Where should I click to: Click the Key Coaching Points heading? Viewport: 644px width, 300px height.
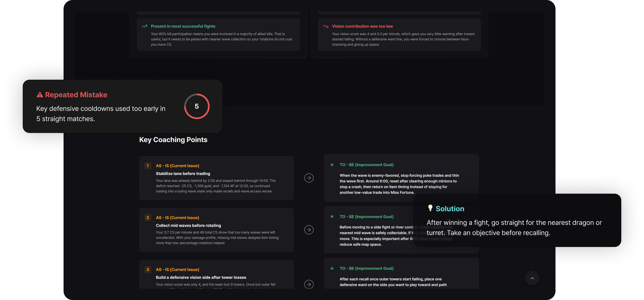[x=173, y=140]
